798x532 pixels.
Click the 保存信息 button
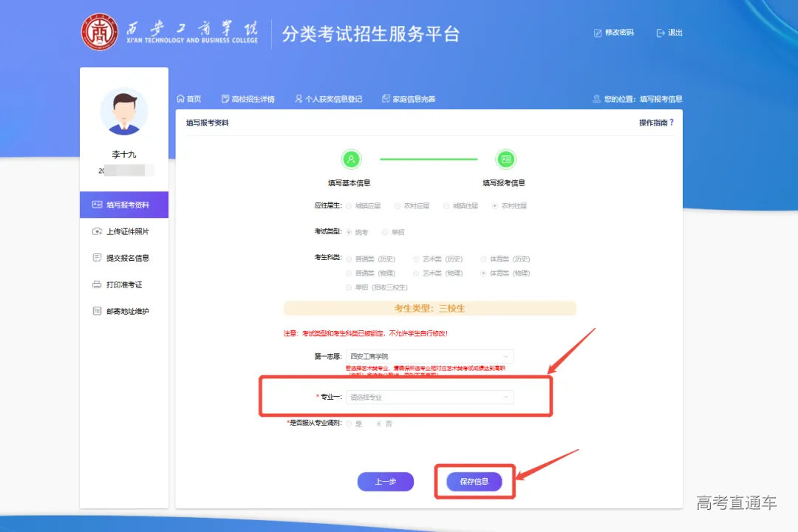click(475, 480)
